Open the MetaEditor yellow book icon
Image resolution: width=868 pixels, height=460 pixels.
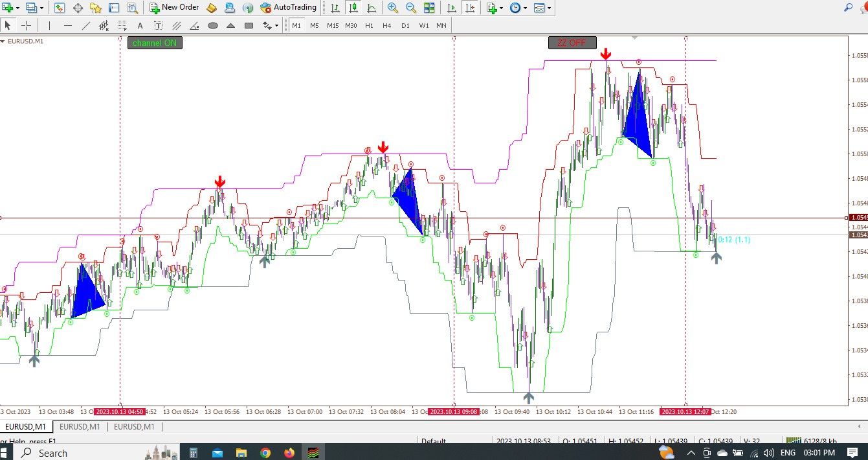[x=212, y=8]
